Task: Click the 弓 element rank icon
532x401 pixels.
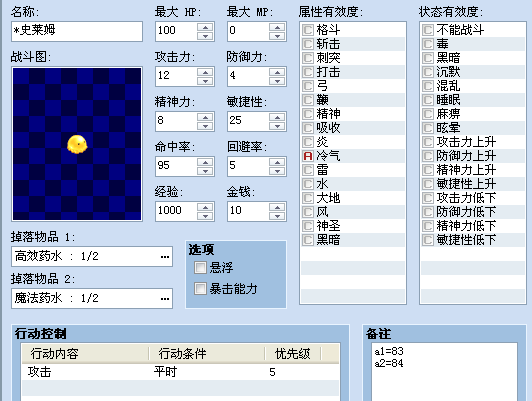Action: coord(308,86)
